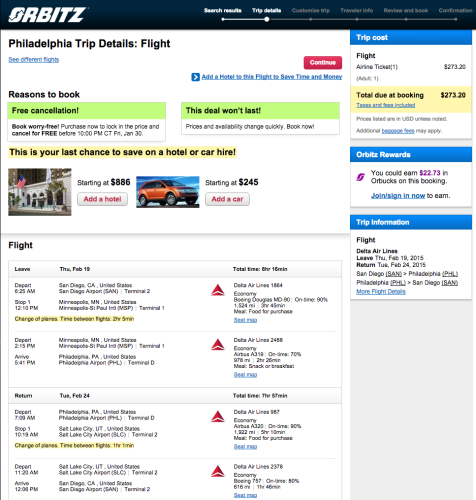The image size is (476, 500).
Task: Select the Search results step
Action: click(x=223, y=10)
